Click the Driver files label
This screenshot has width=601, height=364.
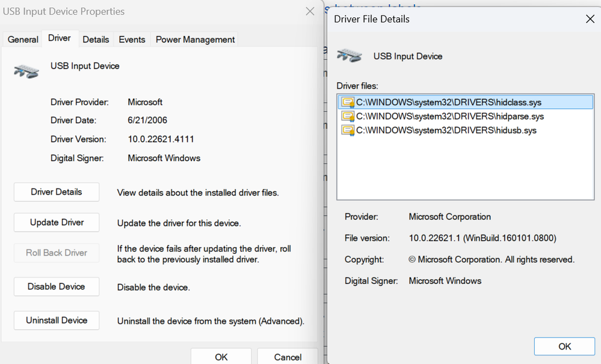(357, 86)
